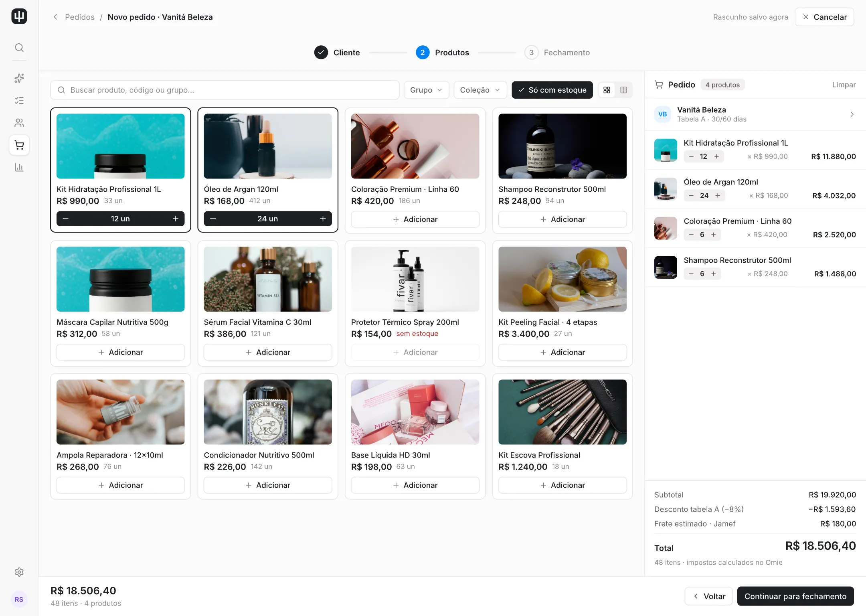Decrease Coloração Premium quantity in order panel

click(x=691, y=235)
